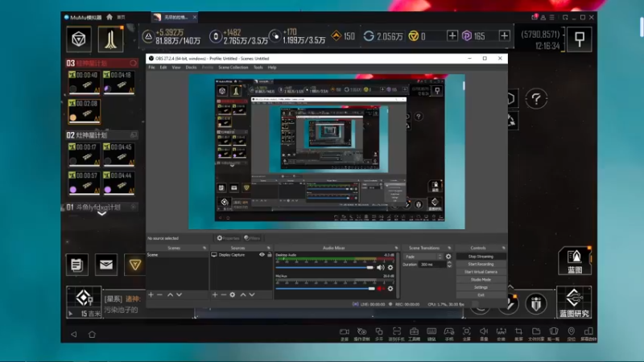Open source properties gear in Sources toolbar
Screen dimensions: 644x362
point(233,294)
